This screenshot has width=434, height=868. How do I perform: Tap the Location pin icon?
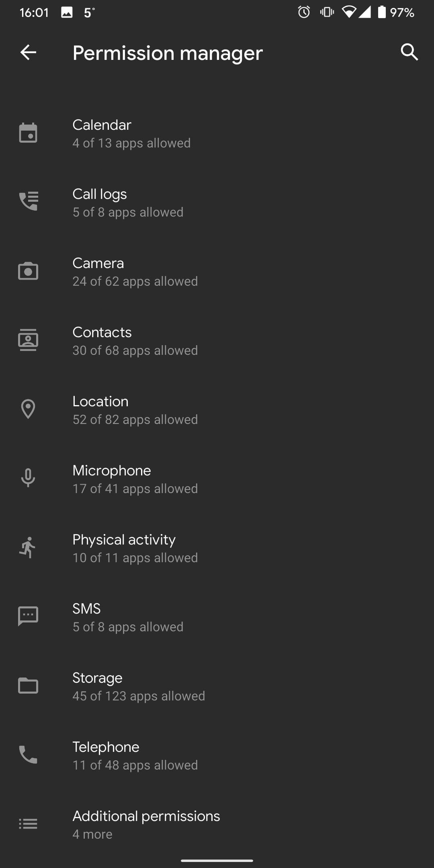[28, 409]
